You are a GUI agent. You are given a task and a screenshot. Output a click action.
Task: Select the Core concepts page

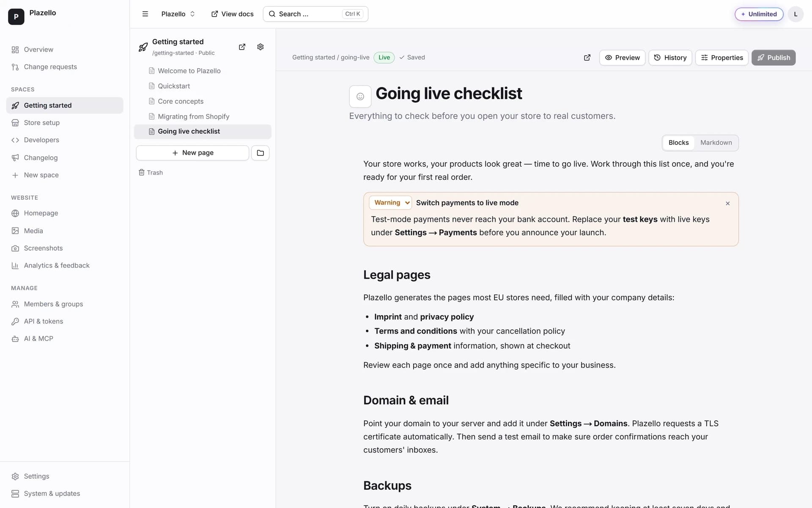coord(203,102)
